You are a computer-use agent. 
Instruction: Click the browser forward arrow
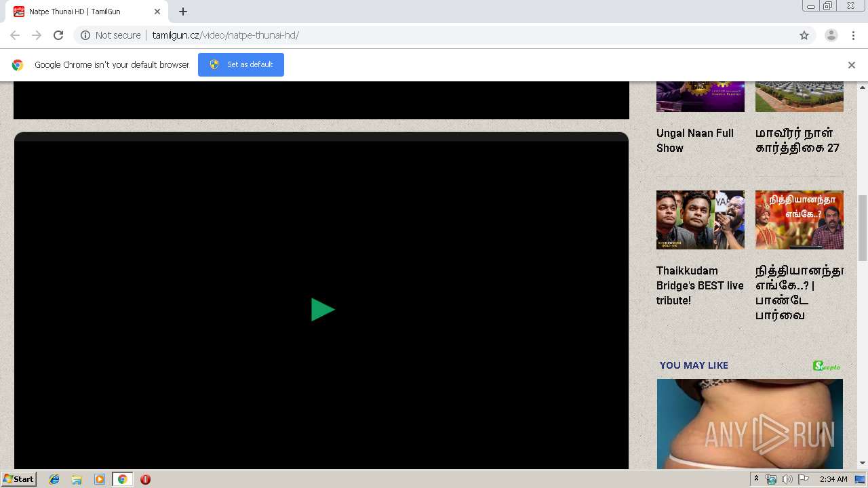point(37,35)
